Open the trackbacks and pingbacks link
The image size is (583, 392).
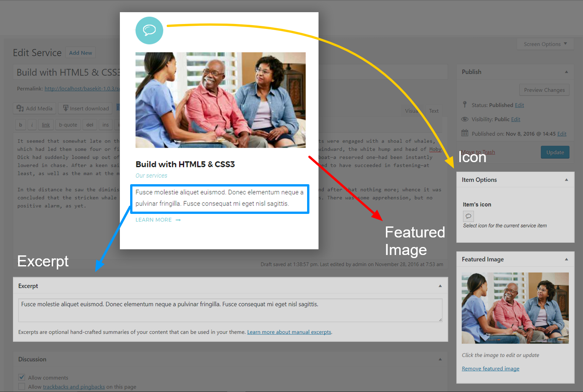click(x=74, y=387)
